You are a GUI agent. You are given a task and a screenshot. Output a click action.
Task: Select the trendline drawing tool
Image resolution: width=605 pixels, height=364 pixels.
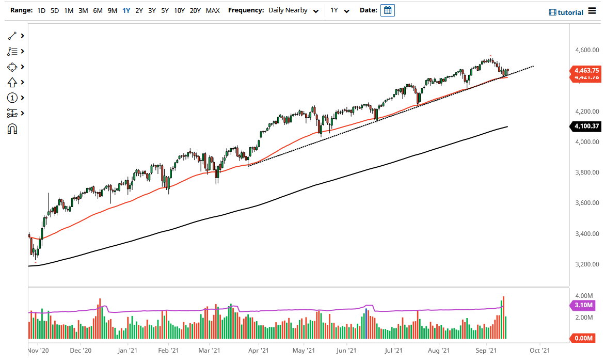click(11, 36)
